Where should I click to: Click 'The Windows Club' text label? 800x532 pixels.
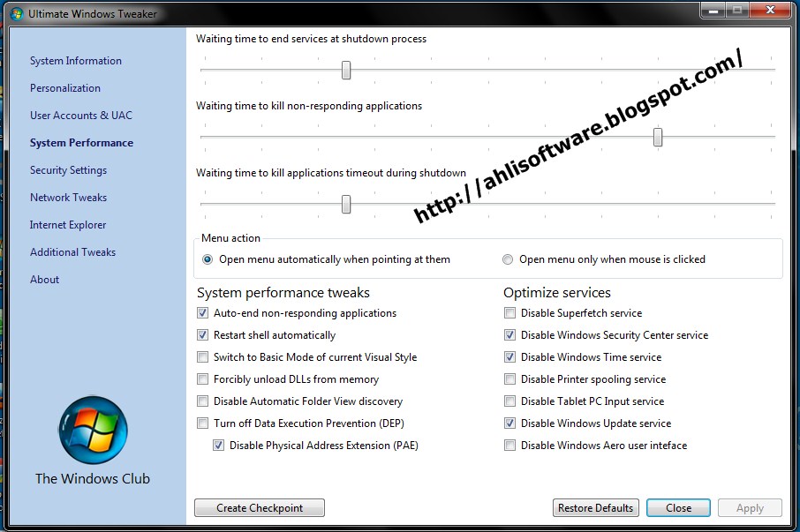point(93,478)
